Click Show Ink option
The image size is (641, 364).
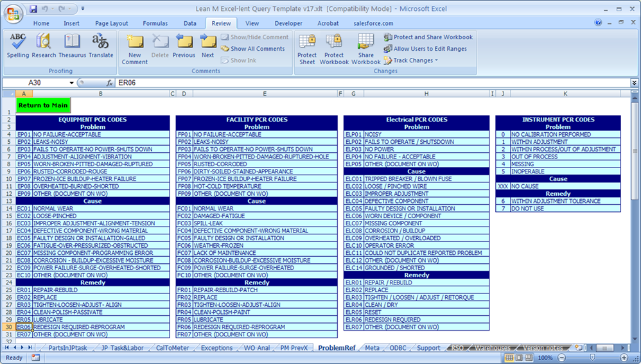(x=239, y=60)
